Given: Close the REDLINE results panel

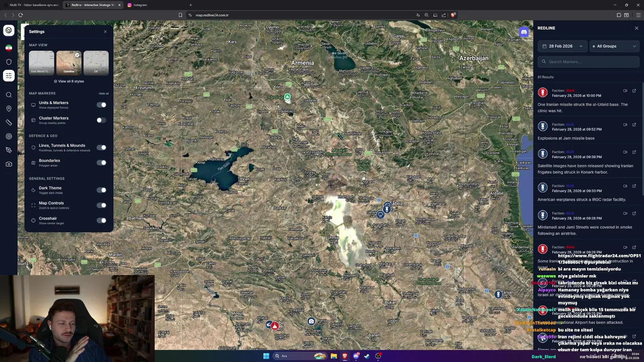Looking at the screenshot, I should tap(636, 28).
